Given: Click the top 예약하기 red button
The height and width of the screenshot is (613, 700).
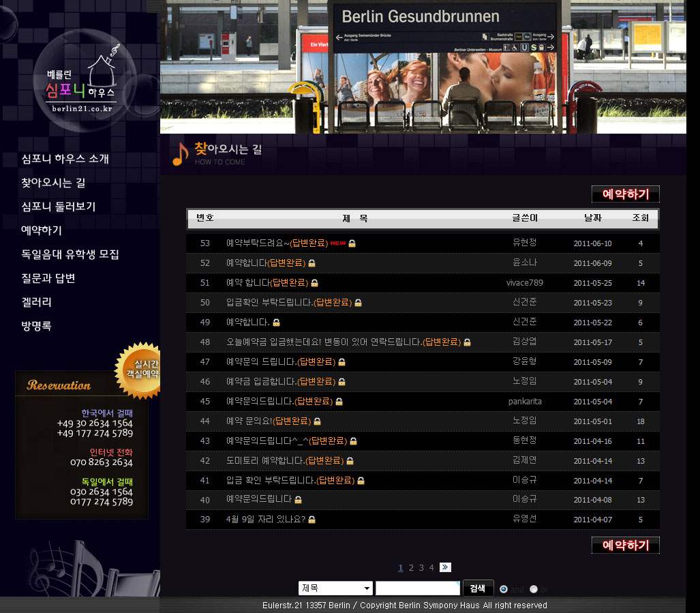Looking at the screenshot, I should click(x=626, y=194).
